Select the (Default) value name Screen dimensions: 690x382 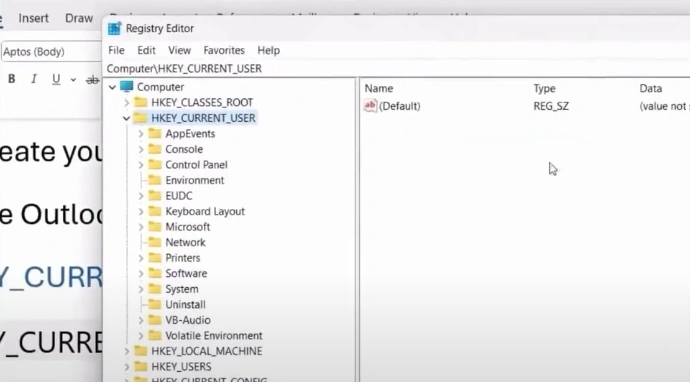tap(400, 106)
